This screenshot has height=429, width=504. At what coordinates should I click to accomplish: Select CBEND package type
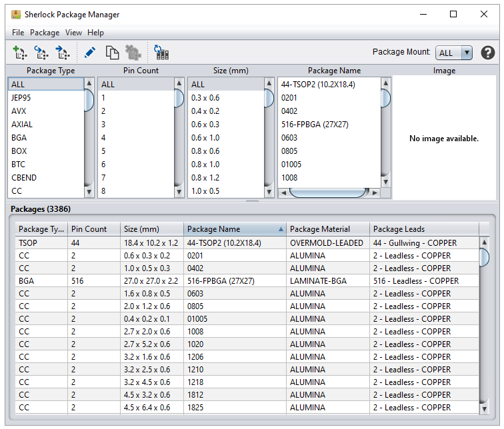point(45,178)
